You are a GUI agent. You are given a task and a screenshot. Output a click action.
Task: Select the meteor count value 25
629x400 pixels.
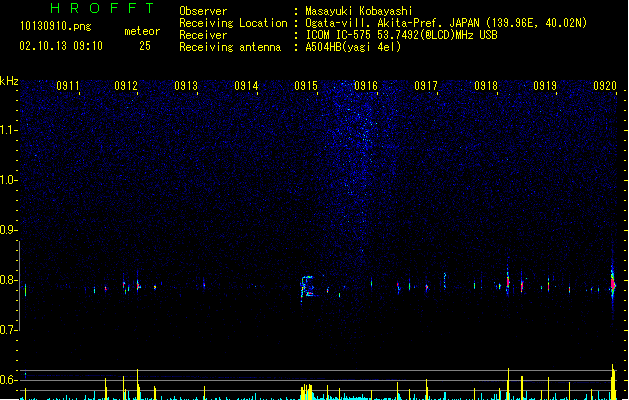[145, 46]
